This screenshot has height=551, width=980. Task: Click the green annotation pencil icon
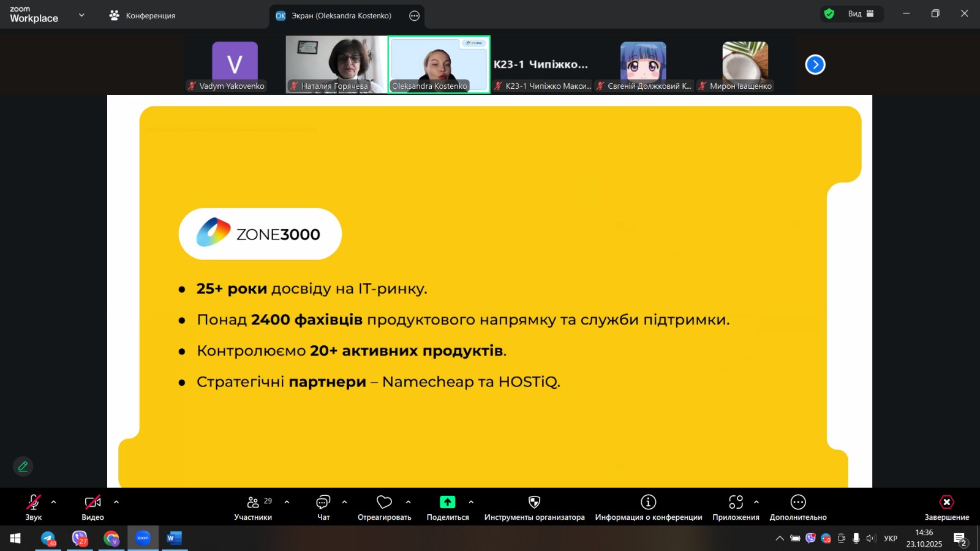click(x=23, y=467)
